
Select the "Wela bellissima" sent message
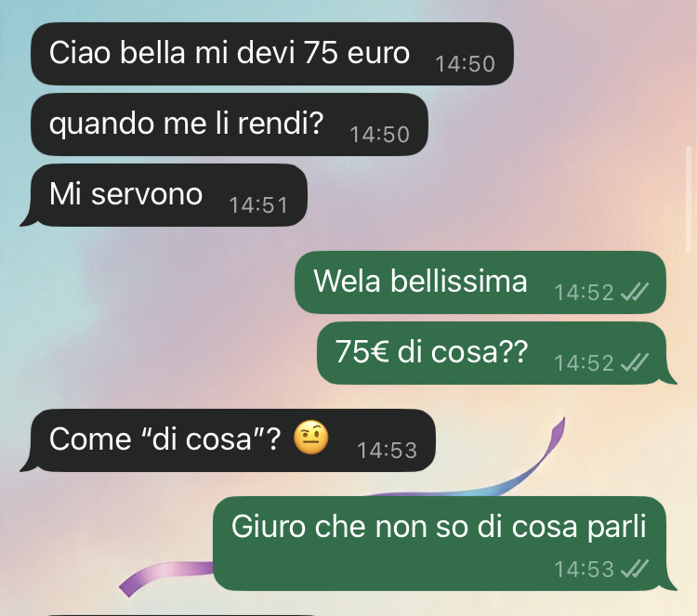[x=480, y=282]
